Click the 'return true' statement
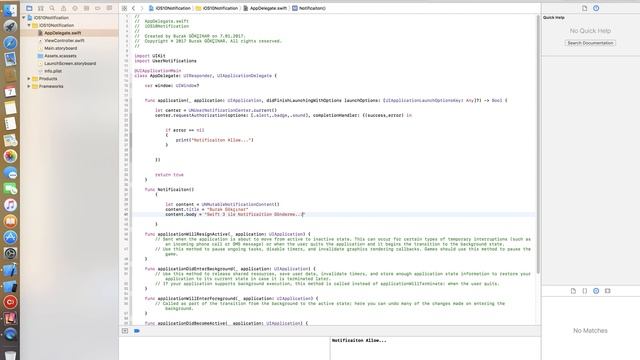640x360 pixels. pos(169,175)
